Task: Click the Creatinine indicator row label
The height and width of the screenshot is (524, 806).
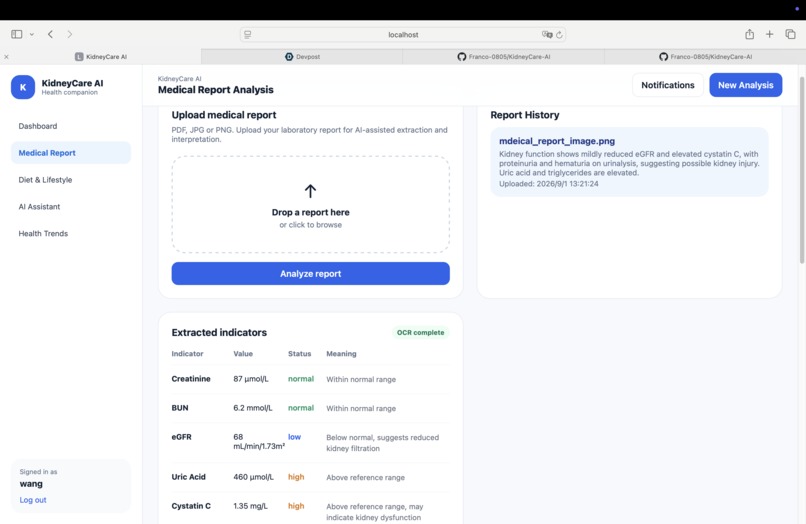Action: [x=191, y=378]
